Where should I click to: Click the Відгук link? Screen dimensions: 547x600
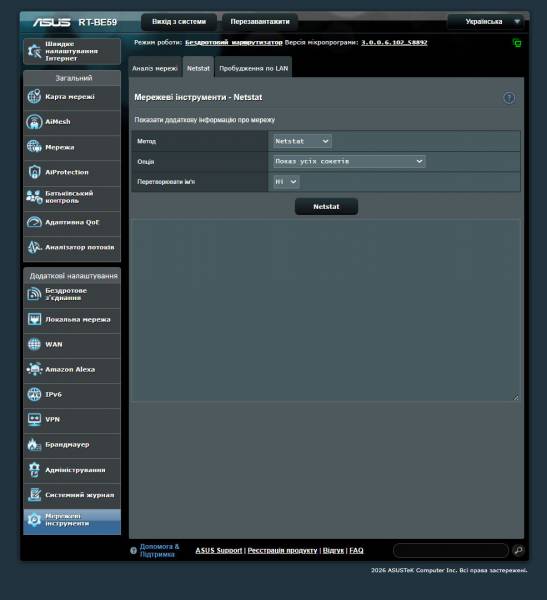coord(333,550)
